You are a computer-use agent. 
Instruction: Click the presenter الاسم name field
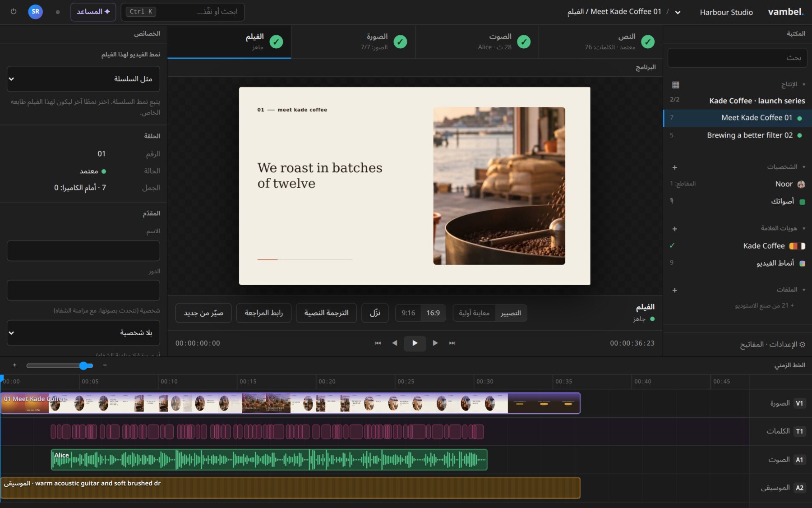pos(83,250)
